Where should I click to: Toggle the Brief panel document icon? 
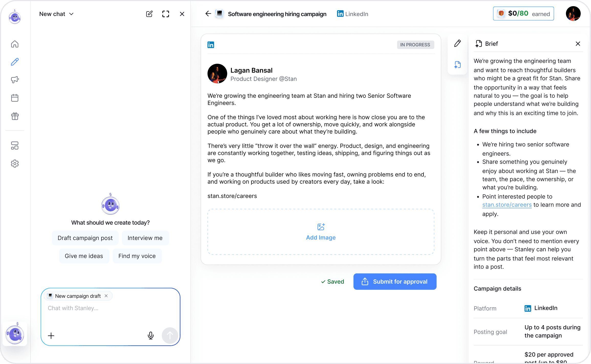click(x=458, y=65)
